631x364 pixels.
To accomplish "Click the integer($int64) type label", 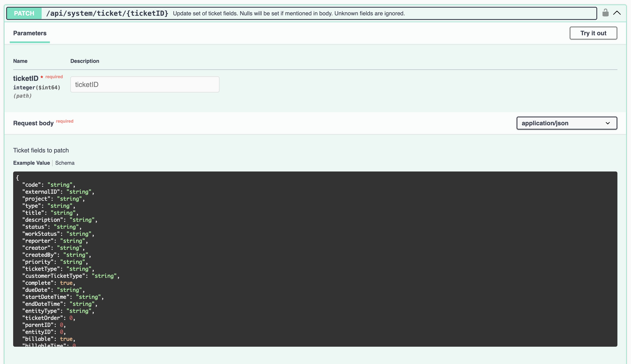I will click(x=37, y=88).
